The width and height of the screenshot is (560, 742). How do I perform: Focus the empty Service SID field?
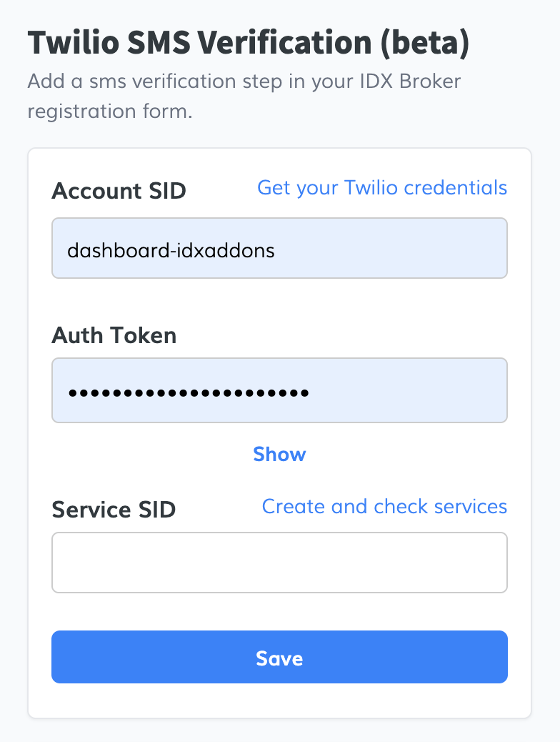pos(279,563)
